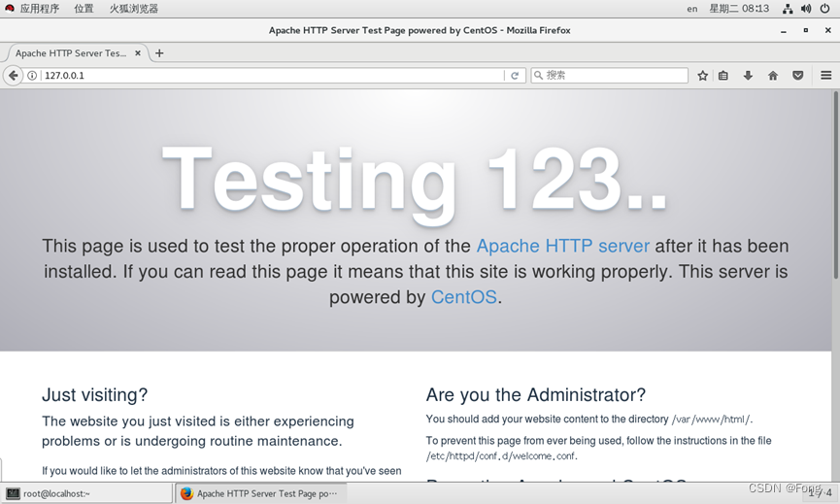840x504 pixels.
Task: Close the Apache HTTP Server Test tab
Action: click(138, 53)
